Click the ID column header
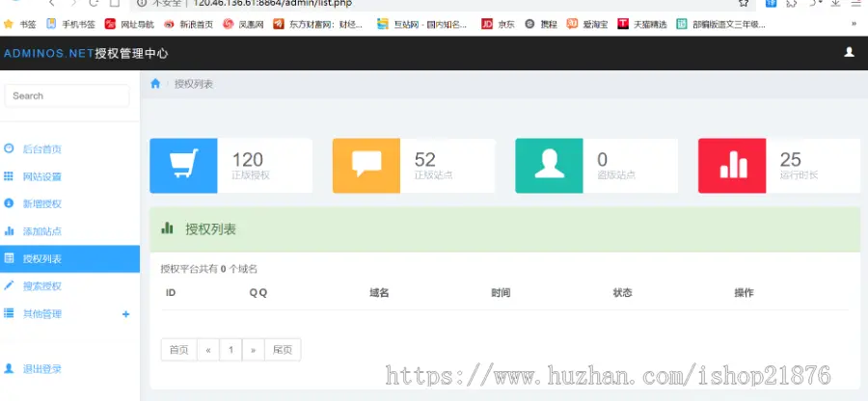868x401 pixels. point(171,293)
